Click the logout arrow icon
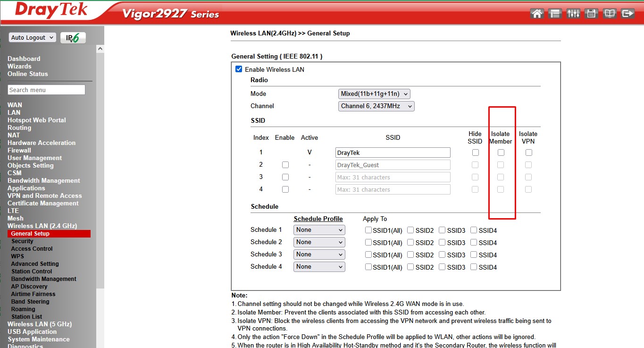Image resolution: width=644 pixels, height=348 pixels. point(627,13)
